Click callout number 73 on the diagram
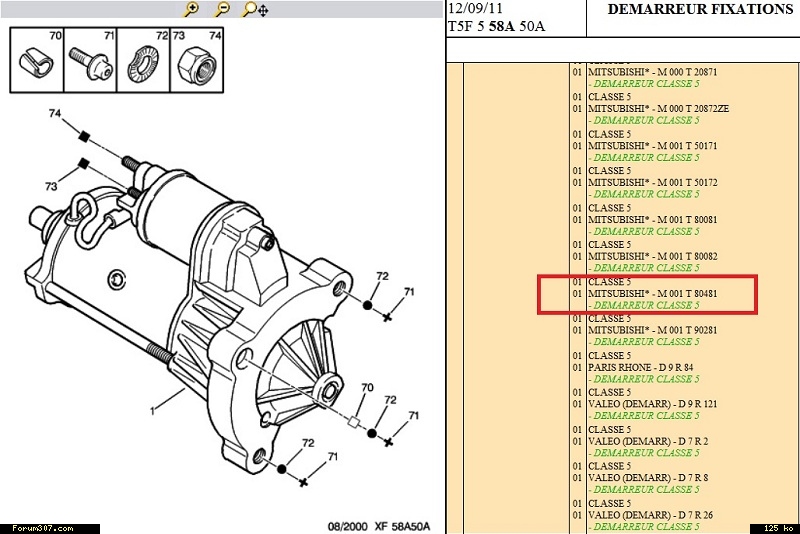800x534 pixels. pos(50,186)
